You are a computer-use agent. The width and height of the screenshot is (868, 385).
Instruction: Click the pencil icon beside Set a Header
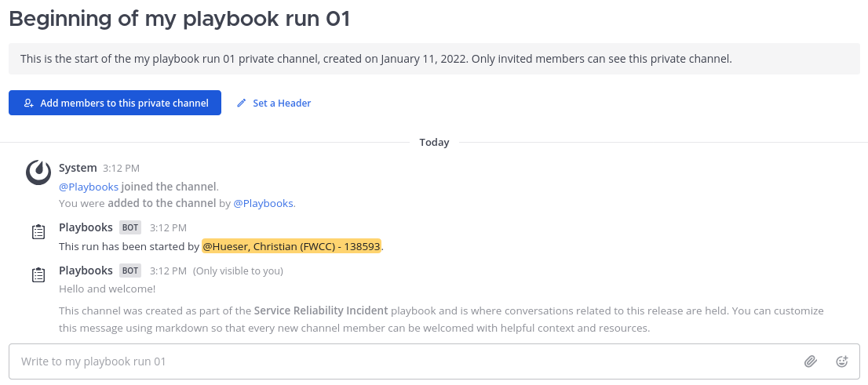[242, 103]
